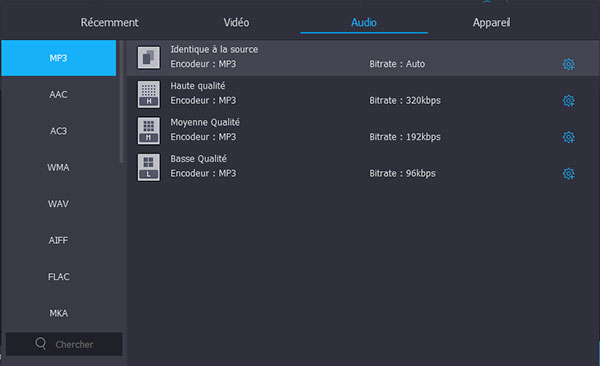Click the search magnifier icon

41,343
